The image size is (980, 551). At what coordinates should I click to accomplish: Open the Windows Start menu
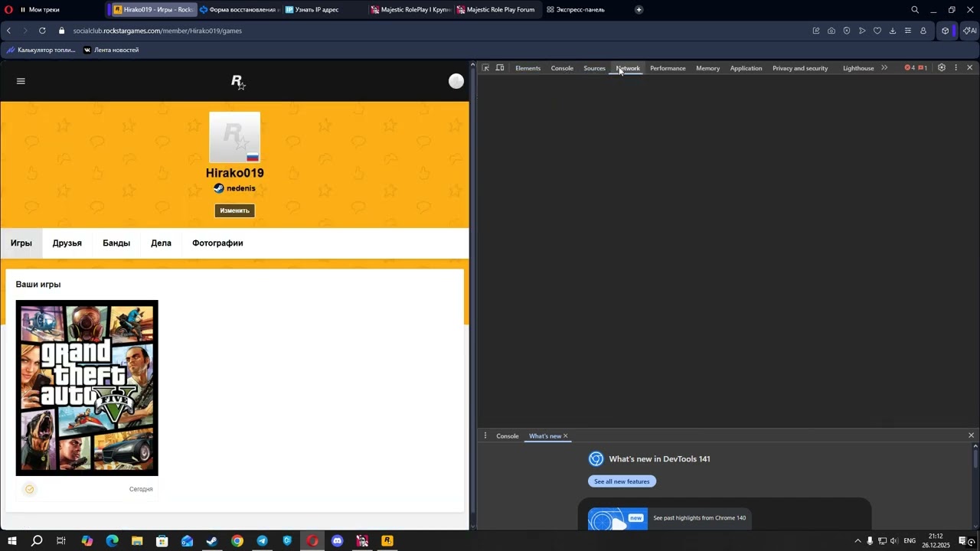click(x=12, y=541)
